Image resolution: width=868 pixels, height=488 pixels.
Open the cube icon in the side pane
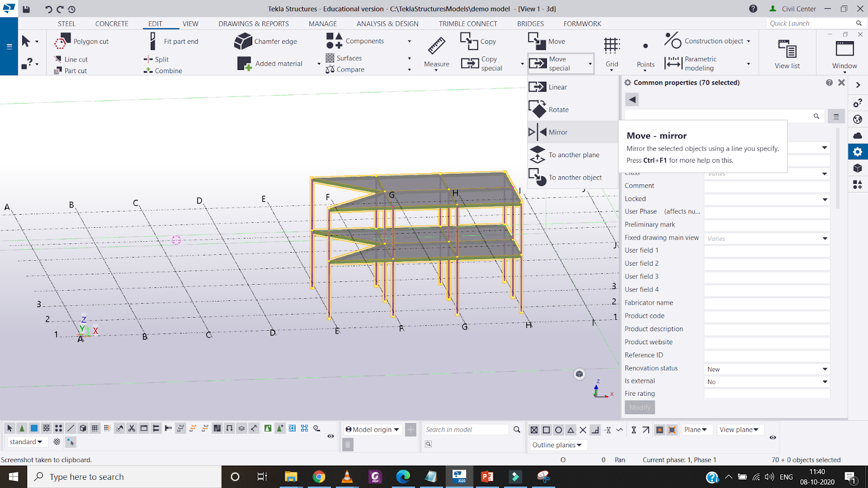(x=858, y=168)
